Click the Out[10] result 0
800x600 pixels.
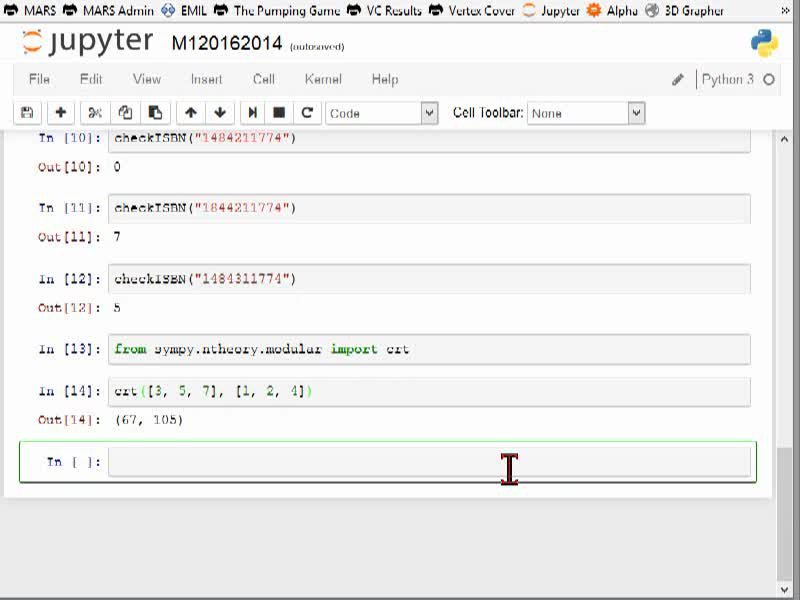click(117, 167)
